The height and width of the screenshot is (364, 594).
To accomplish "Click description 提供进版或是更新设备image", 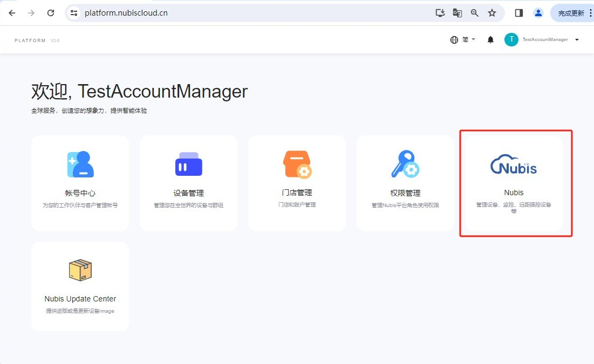I will (x=80, y=311).
